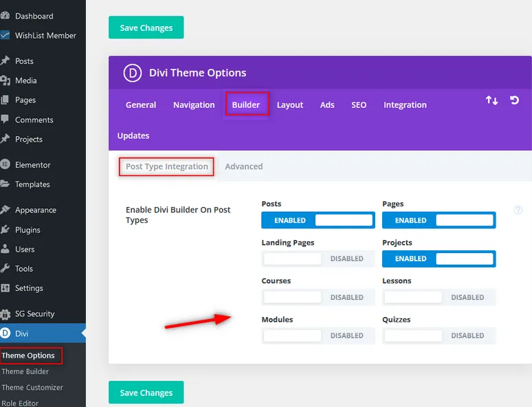Open the Media menu label
Viewport: 532px width, 407px height.
click(26, 80)
